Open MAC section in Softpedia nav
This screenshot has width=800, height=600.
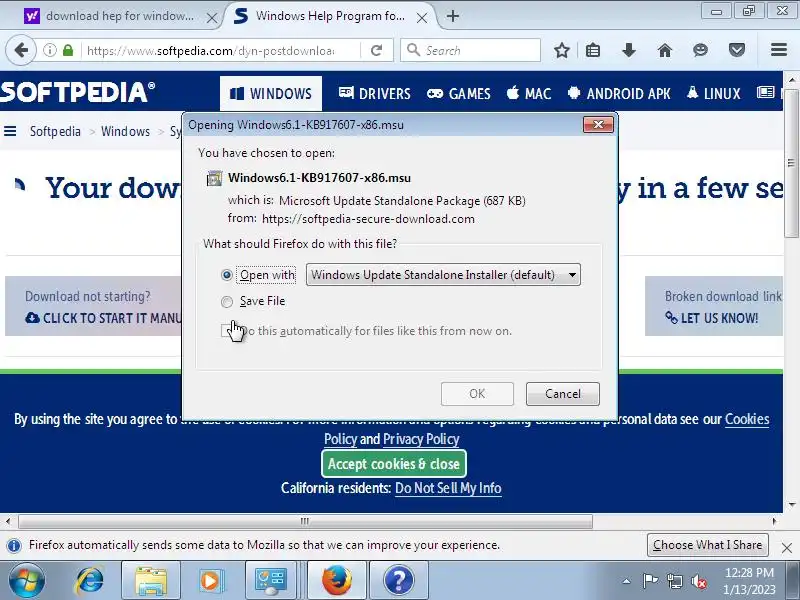point(529,93)
